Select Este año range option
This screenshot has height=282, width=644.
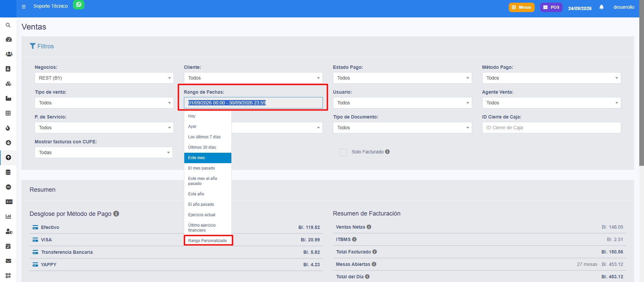tap(208, 194)
